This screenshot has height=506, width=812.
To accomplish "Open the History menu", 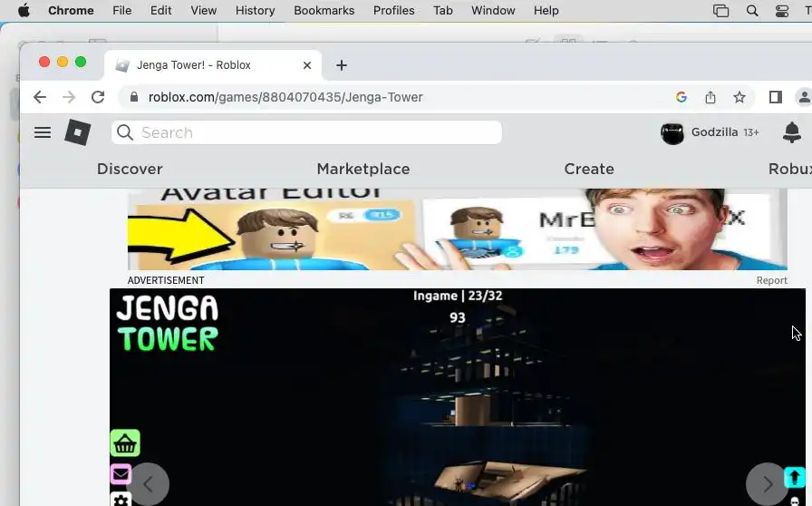I will 256,10.
